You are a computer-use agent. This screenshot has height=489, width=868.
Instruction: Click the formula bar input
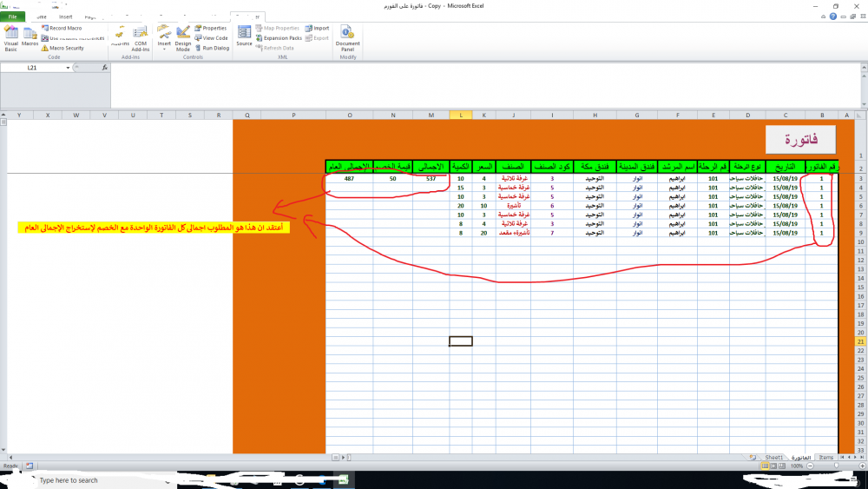486,85
